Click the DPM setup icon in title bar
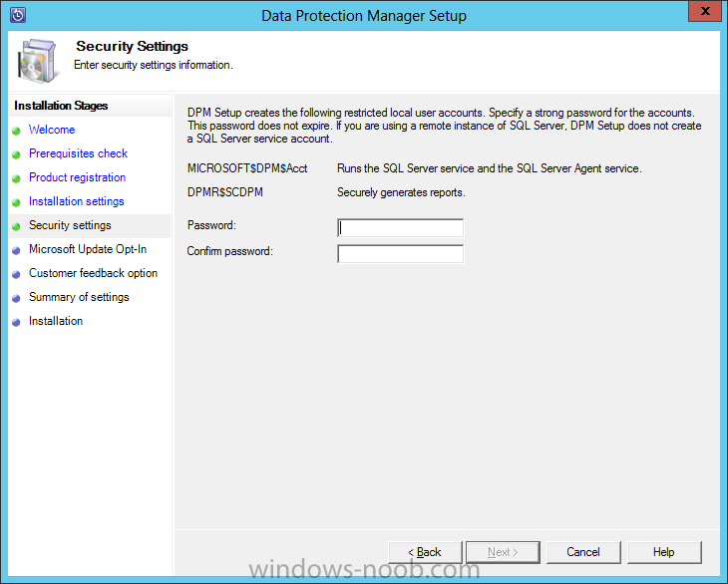This screenshot has width=728, height=584. 16,15
